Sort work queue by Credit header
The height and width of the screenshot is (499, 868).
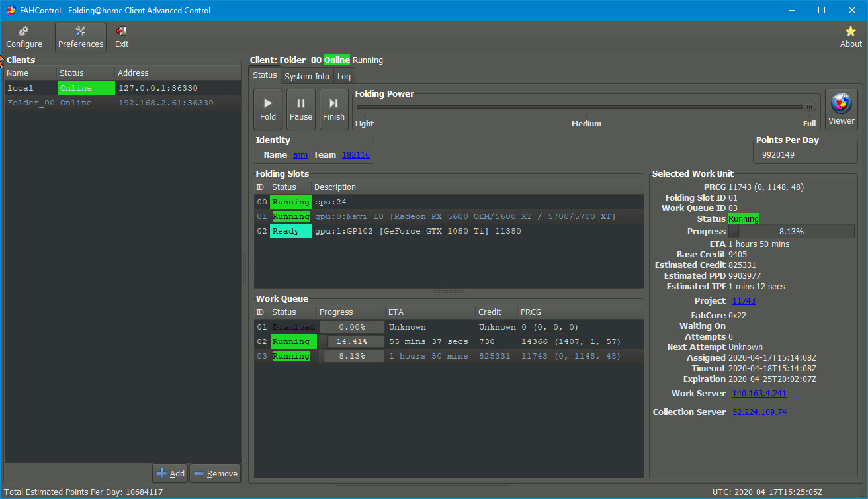497,312
